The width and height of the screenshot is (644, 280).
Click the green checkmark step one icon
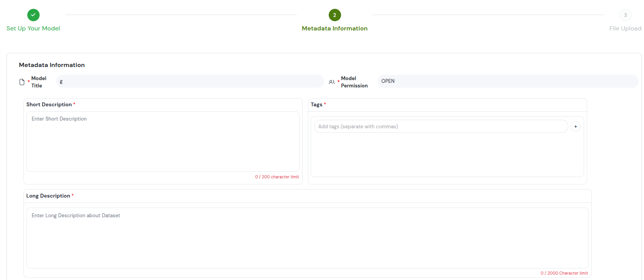coord(33,15)
